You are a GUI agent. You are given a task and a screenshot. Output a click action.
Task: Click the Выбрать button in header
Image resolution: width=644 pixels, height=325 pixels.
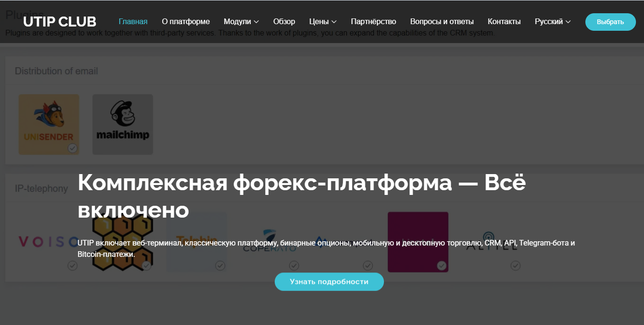610,22
